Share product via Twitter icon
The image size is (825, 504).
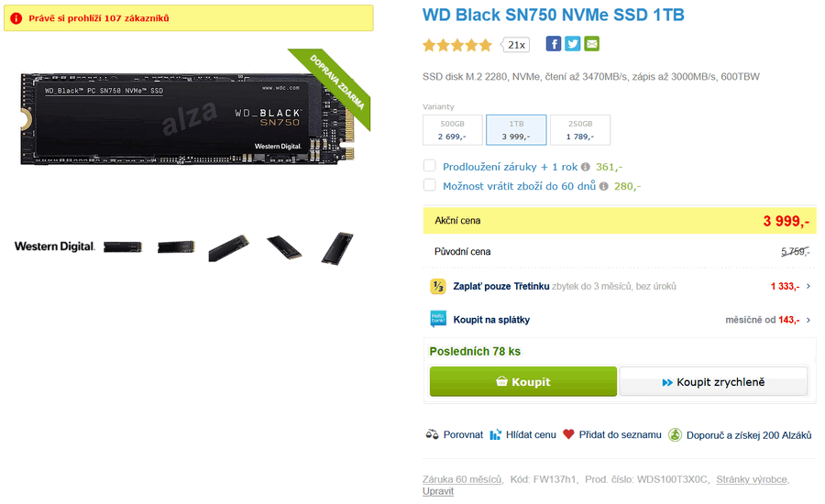(x=572, y=44)
